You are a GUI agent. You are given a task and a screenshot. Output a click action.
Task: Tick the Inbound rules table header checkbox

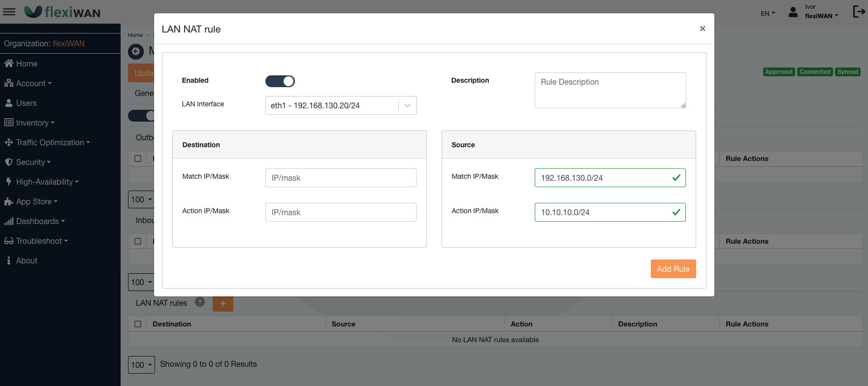coord(138,241)
